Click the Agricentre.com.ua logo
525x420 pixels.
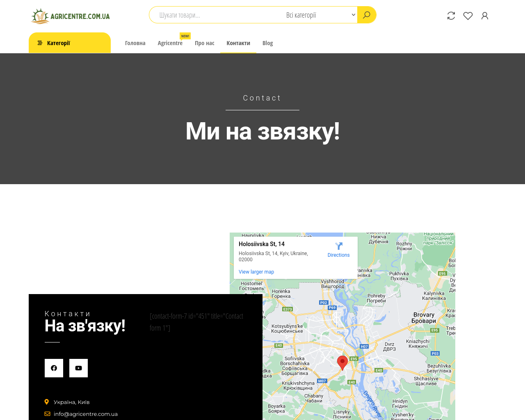(71, 16)
